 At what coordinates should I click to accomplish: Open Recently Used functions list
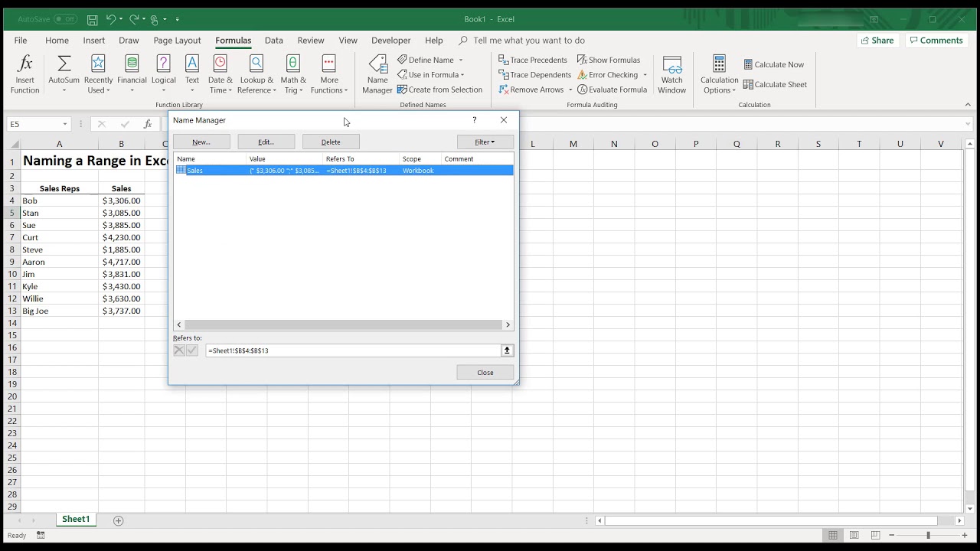coord(98,74)
